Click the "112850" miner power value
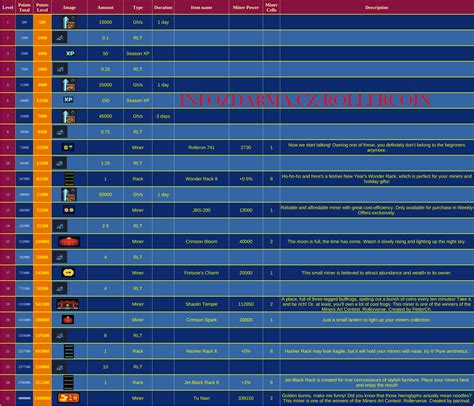The image size is (474, 406). pyautogui.click(x=246, y=304)
